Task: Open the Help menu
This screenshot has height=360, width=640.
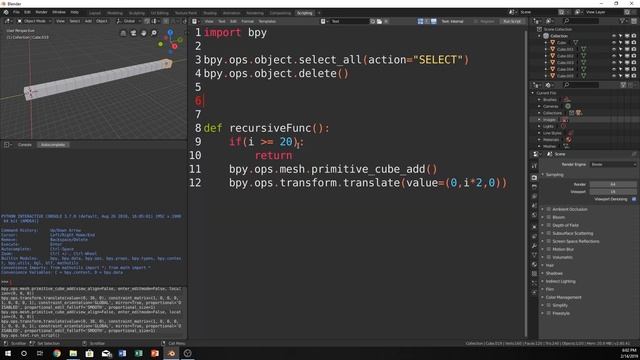Action: pos(74,12)
